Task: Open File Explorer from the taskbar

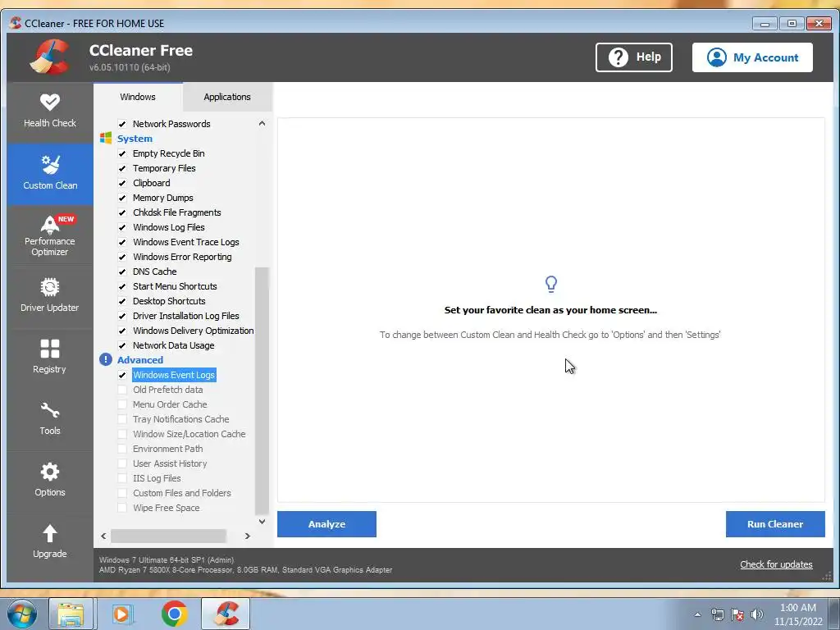Action: pos(71,614)
